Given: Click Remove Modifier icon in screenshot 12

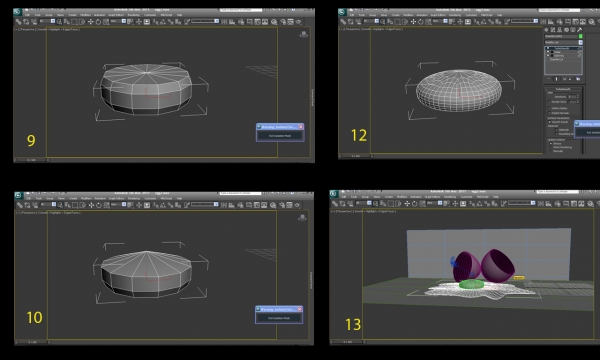Looking at the screenshot, I should coord(570,79).
